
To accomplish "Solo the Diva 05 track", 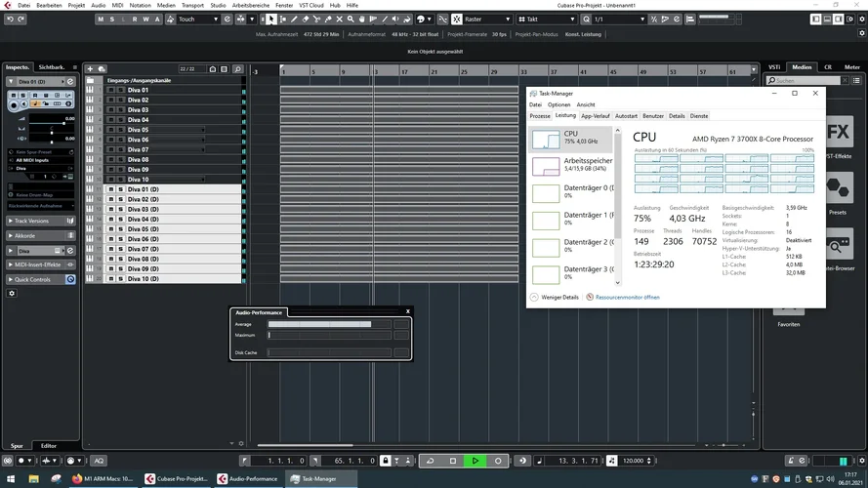I will 119,130.
